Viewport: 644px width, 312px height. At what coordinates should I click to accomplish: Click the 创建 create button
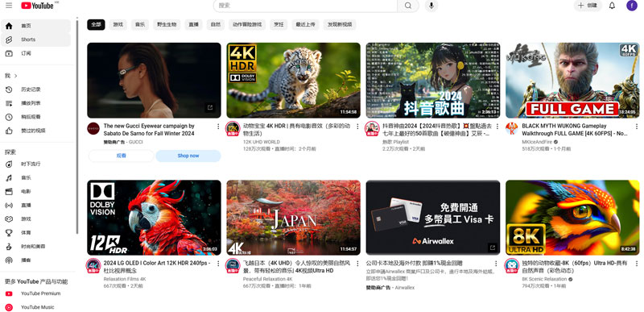point(588,6)
